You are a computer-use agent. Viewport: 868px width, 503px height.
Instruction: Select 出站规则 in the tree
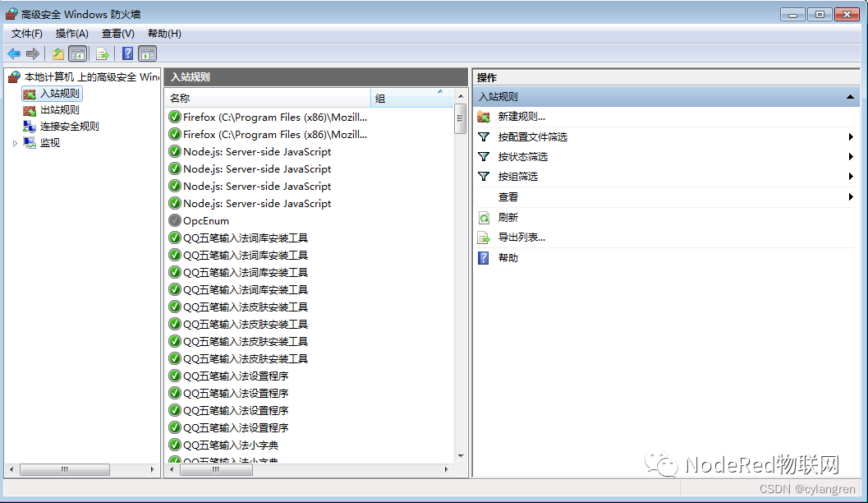click(60, 110)
